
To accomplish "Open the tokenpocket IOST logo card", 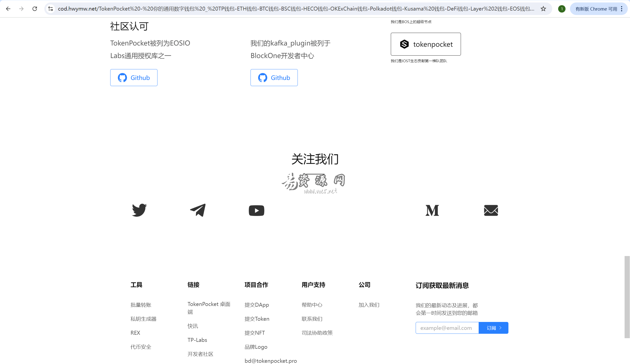I will click(425, 44).
